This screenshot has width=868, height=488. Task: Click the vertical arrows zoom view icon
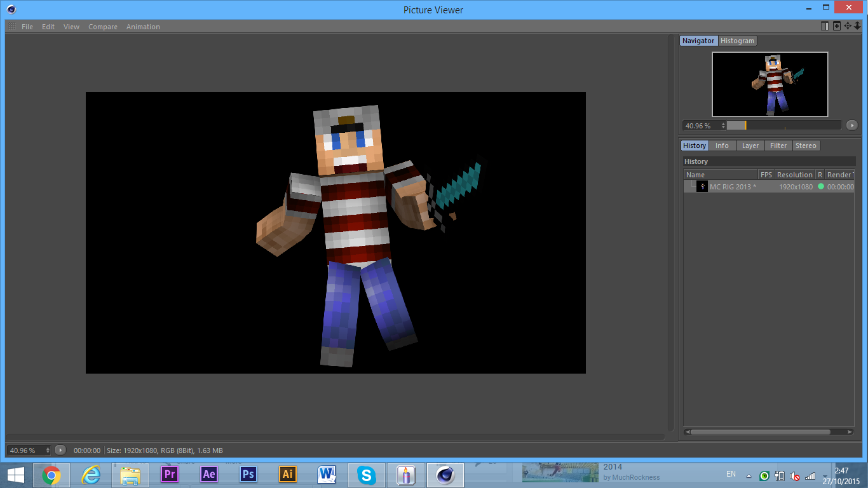tap(857, 26)
